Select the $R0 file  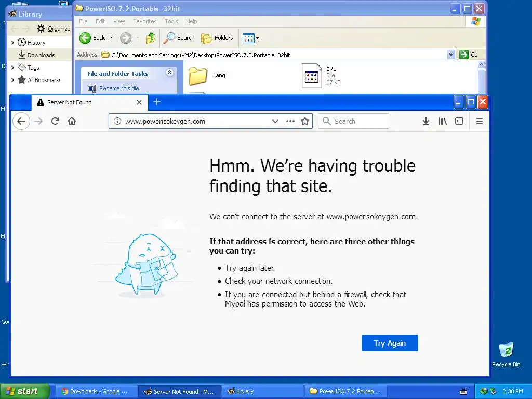321,75
